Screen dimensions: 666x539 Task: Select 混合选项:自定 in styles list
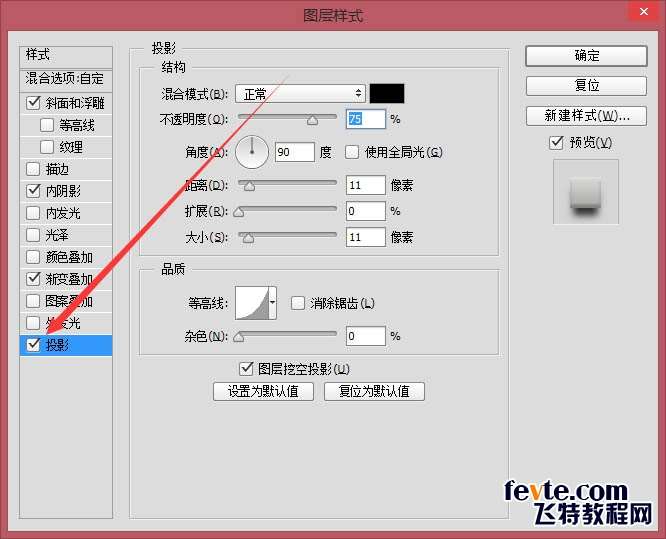pyautogui.click(x=66, y=79)
